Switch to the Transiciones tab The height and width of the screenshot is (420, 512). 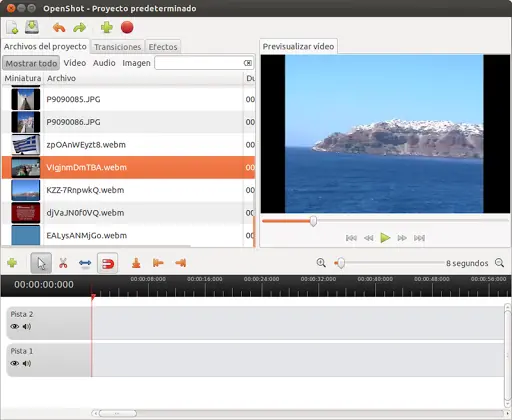click(117, 47)
